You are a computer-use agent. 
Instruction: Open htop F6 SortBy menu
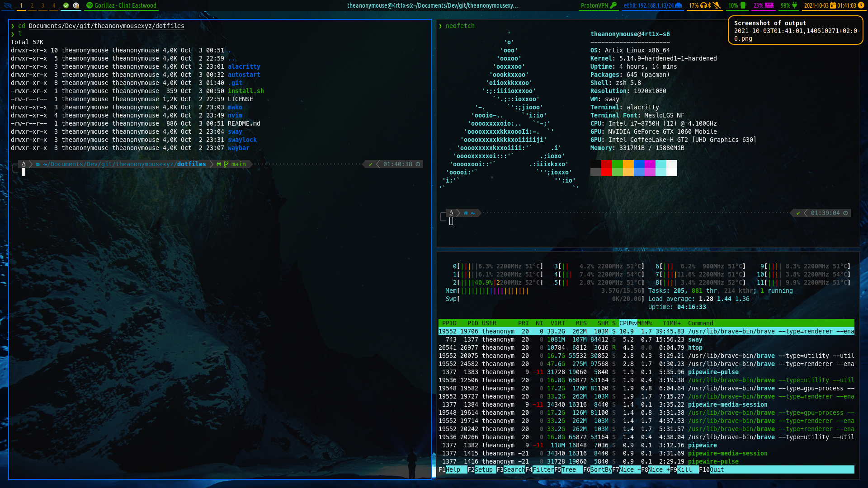coord(597,469)
